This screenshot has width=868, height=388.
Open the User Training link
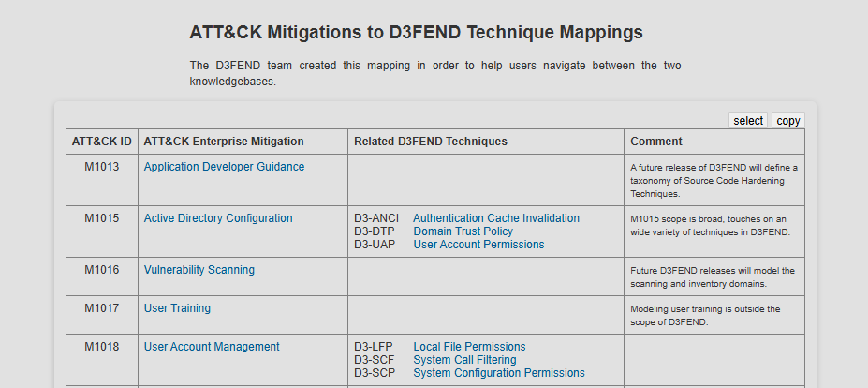point(177,308)
